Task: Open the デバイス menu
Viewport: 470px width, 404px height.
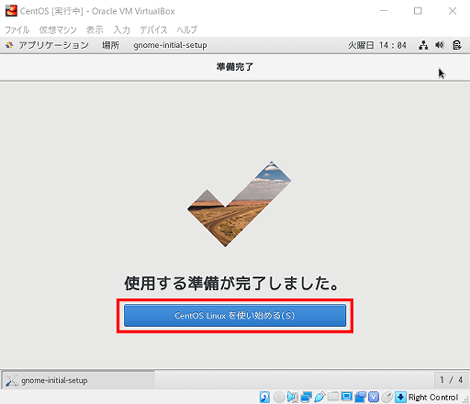Action: coord(153,30)
